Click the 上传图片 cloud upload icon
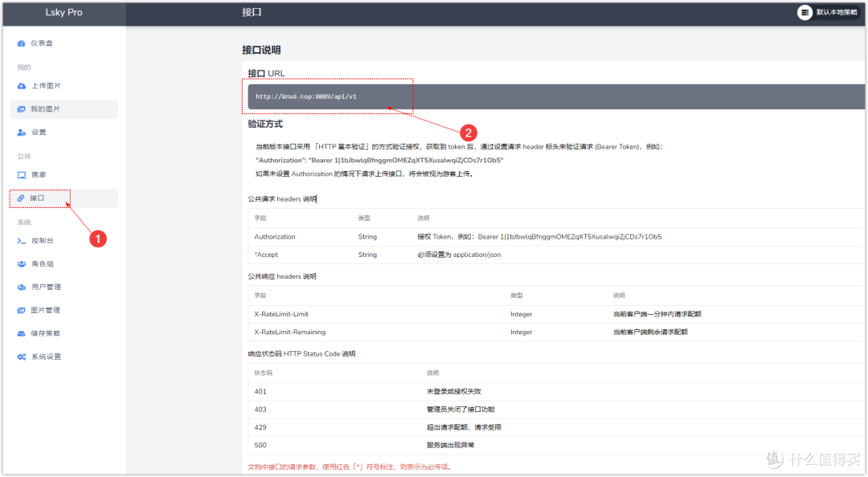This screenshot has height=477, width=868. tap(22, 86)
